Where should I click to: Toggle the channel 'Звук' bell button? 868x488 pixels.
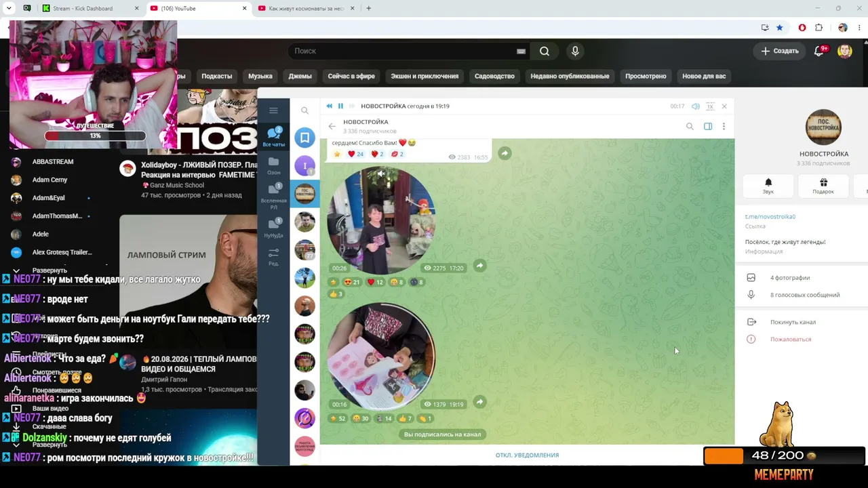[768, 186]
